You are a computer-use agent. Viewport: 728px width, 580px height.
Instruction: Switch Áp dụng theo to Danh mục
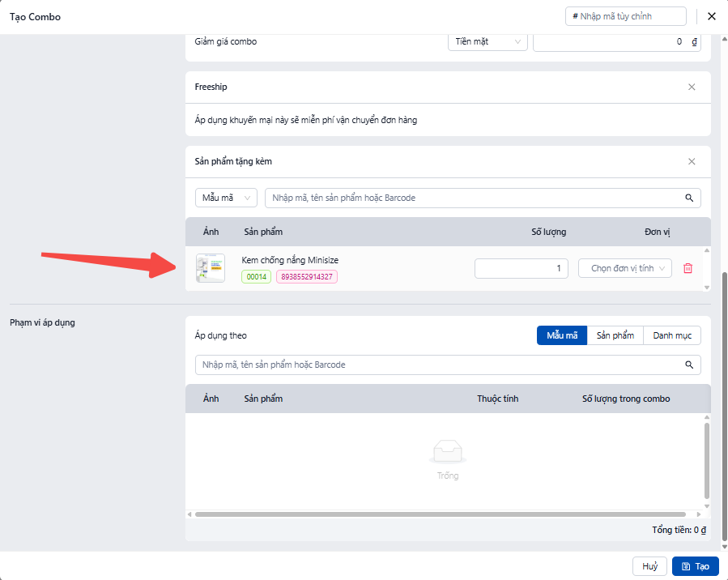click(x=671, y=335)
